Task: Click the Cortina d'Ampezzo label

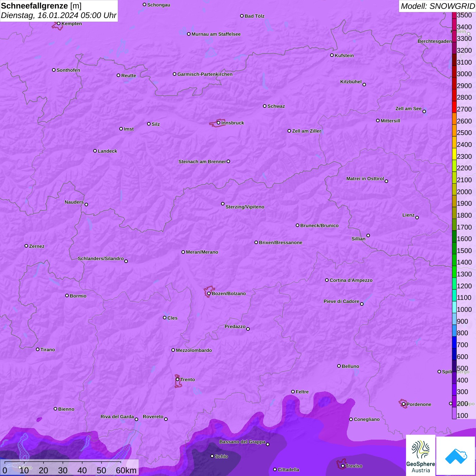Action: 351,280
